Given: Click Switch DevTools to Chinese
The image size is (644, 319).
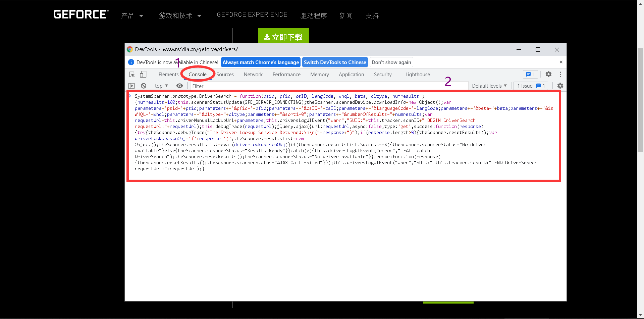Looking at the screenshot, I should (335, 62).
